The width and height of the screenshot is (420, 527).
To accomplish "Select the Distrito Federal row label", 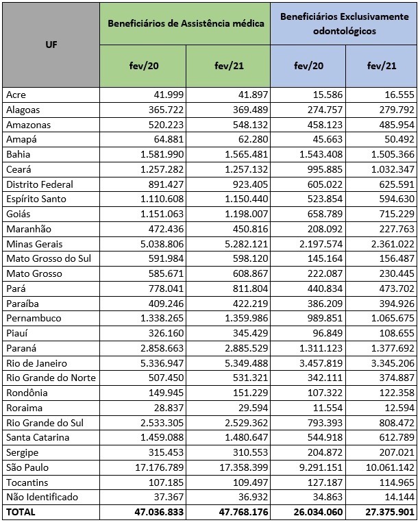I will point(39,184).
